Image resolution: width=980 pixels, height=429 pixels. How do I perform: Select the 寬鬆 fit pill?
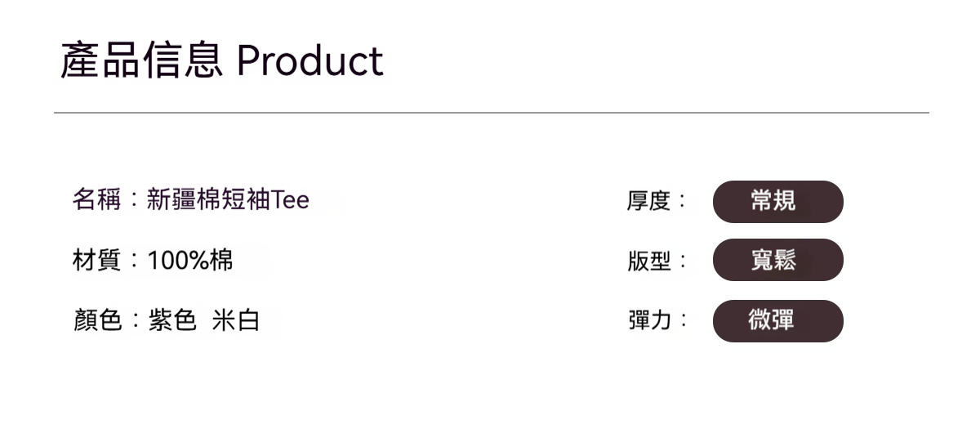(777, 260)
